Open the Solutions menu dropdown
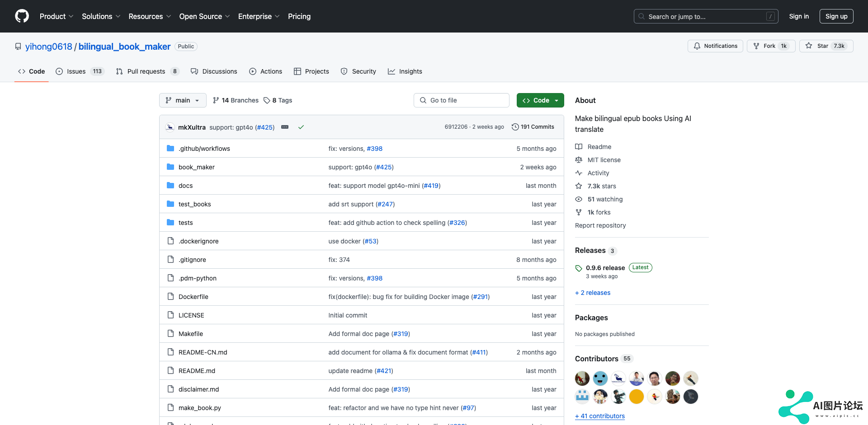The height and width of the screenshot is (425, 868). pyautogui.click(x=101, y=16)
